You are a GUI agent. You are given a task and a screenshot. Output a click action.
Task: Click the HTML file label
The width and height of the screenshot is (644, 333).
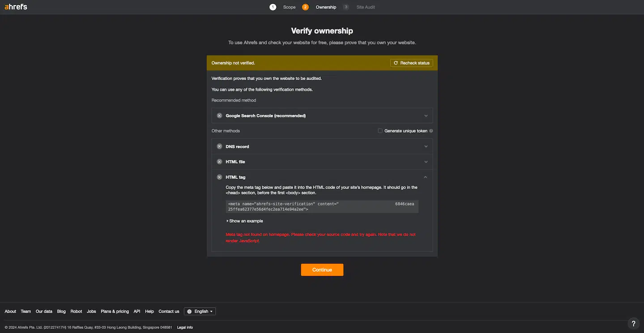coord(235,162)
